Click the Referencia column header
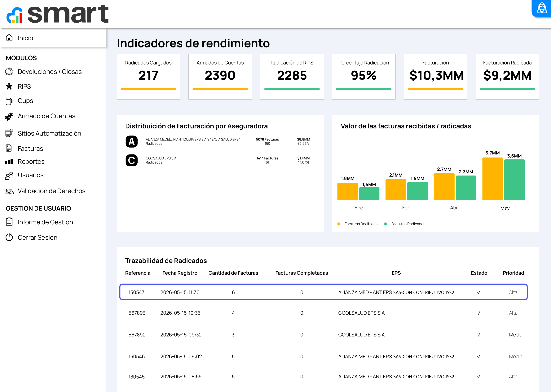 tap(138, 273)
